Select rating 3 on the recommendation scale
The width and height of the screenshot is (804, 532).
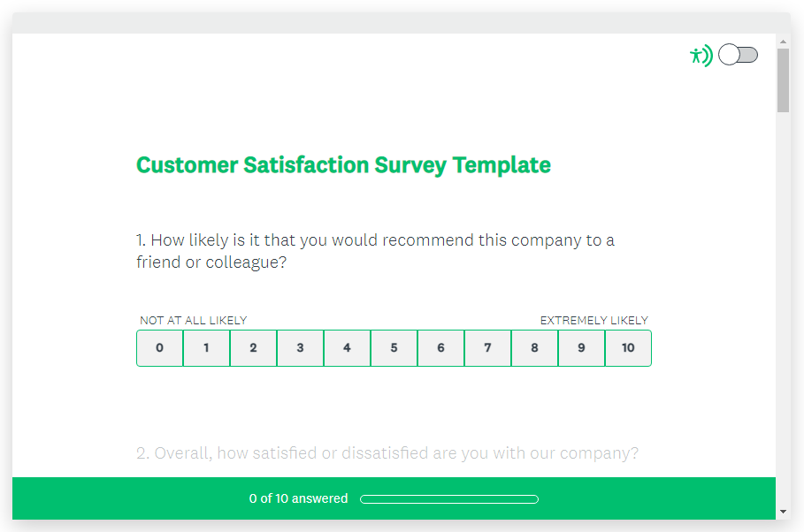point(301,348)
